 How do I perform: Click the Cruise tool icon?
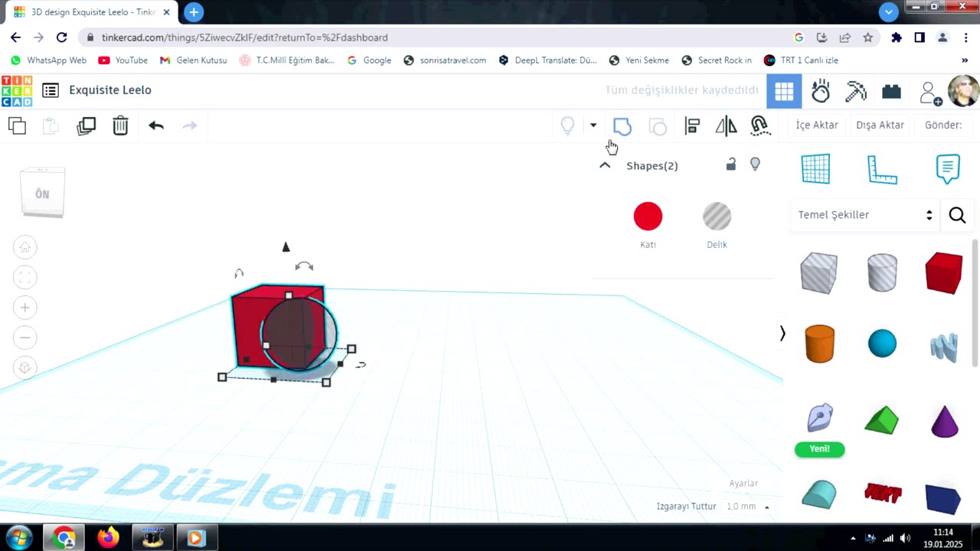(759, 126)
